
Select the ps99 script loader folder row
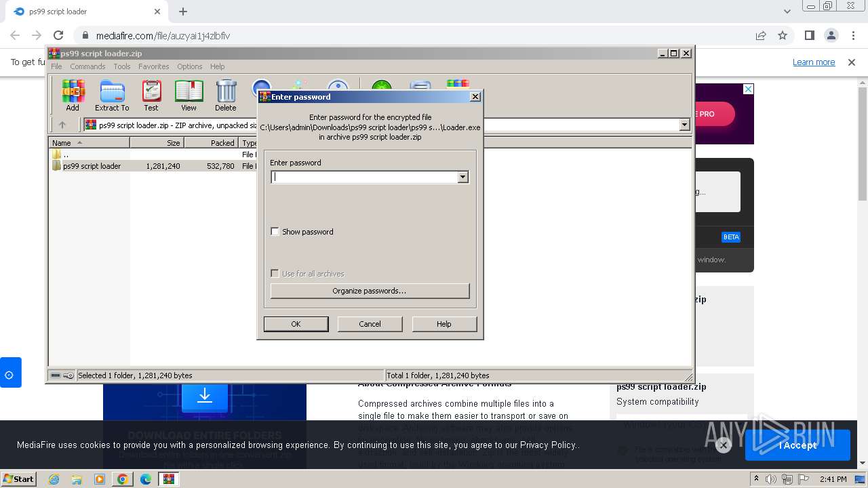tap(153, 166)
